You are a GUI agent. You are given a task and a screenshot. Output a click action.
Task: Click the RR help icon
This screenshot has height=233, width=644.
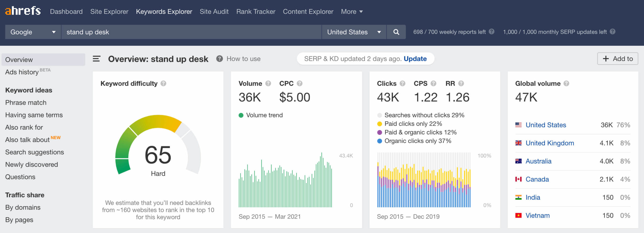coord(461,83)
